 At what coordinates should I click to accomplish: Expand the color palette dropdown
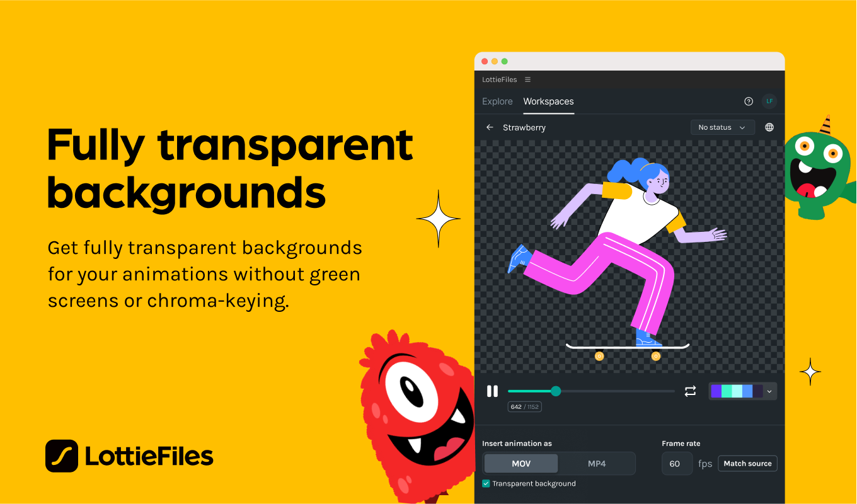pos(769,391)
